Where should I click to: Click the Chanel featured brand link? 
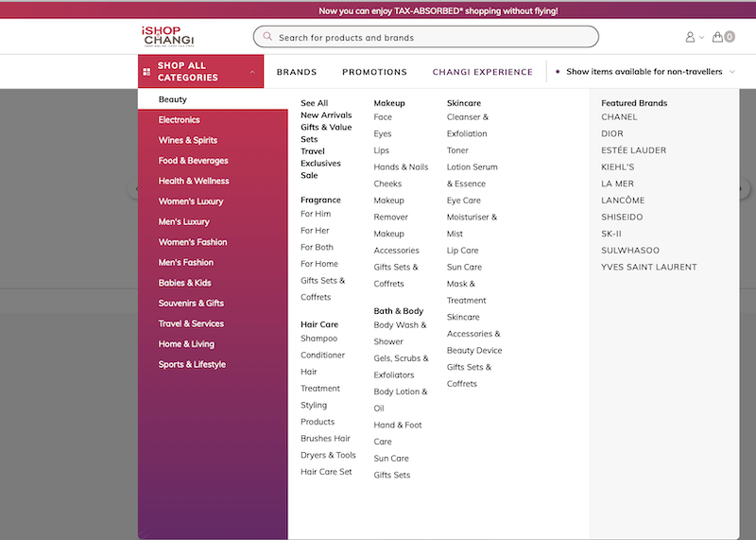pos(619,117)
